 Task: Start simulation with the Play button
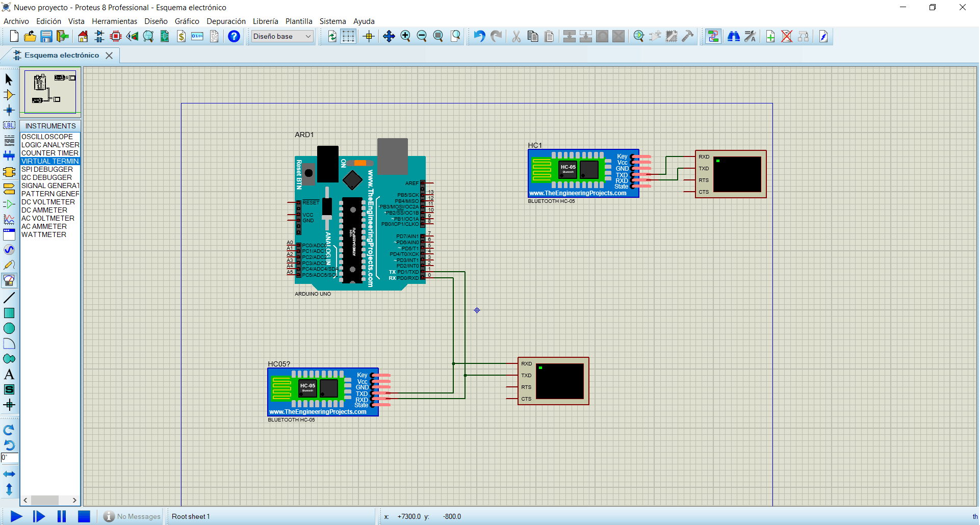(16, 516)
